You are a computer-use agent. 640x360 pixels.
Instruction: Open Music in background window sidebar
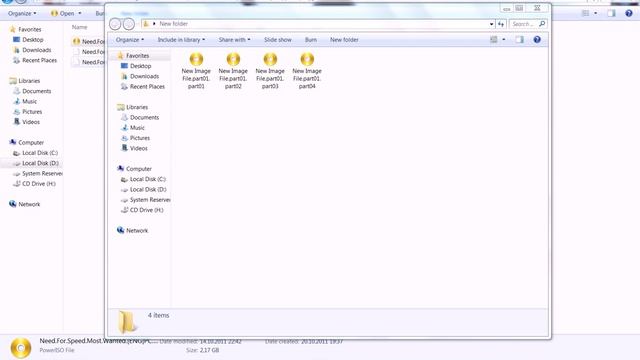click(x=25, y=101)
